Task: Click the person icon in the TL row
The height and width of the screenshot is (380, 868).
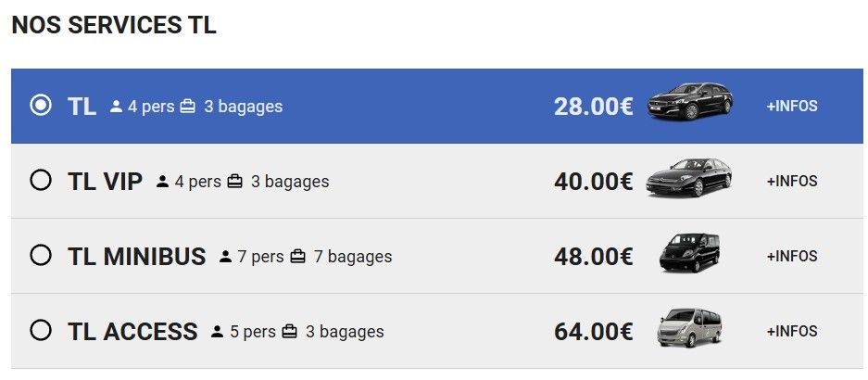Action: tap(116, 107)
